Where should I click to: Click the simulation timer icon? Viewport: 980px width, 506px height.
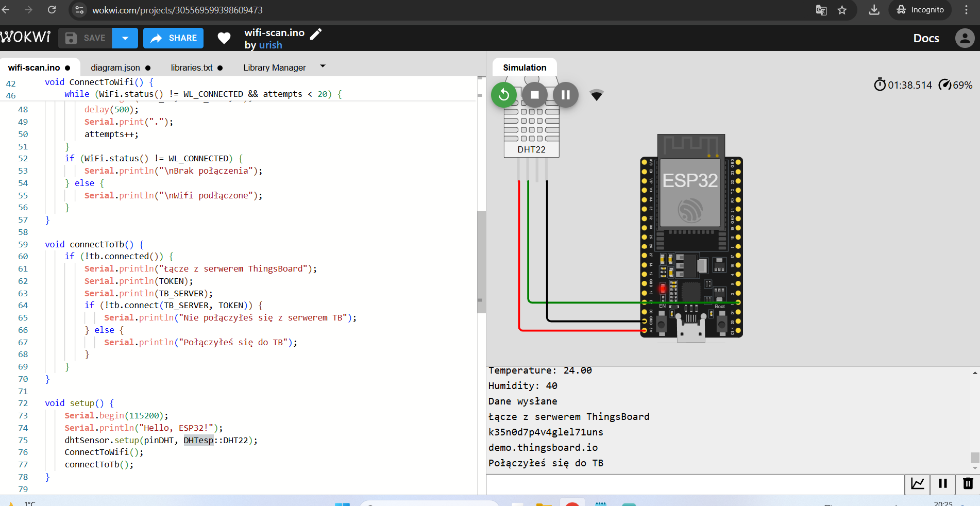880,85
